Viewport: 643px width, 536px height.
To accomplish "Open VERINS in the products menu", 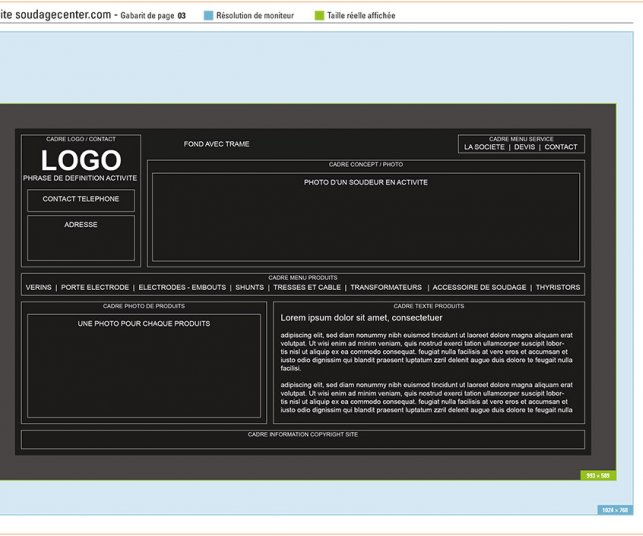I will [x=38, y=287].
